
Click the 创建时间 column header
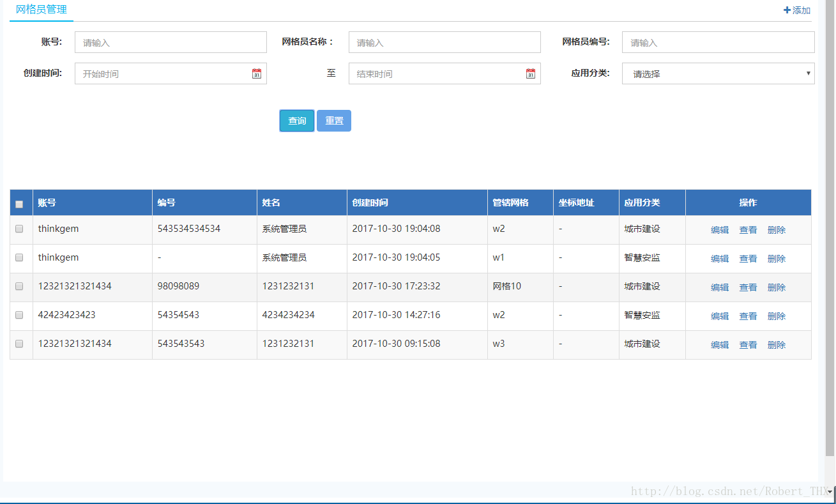tap(417, 202)
